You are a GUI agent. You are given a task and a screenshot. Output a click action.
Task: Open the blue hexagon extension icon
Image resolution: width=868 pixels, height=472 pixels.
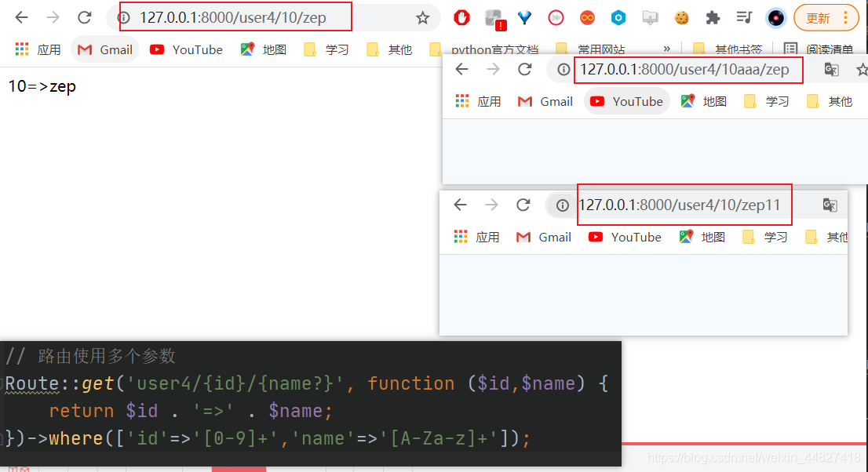click(x=618, y=18)
